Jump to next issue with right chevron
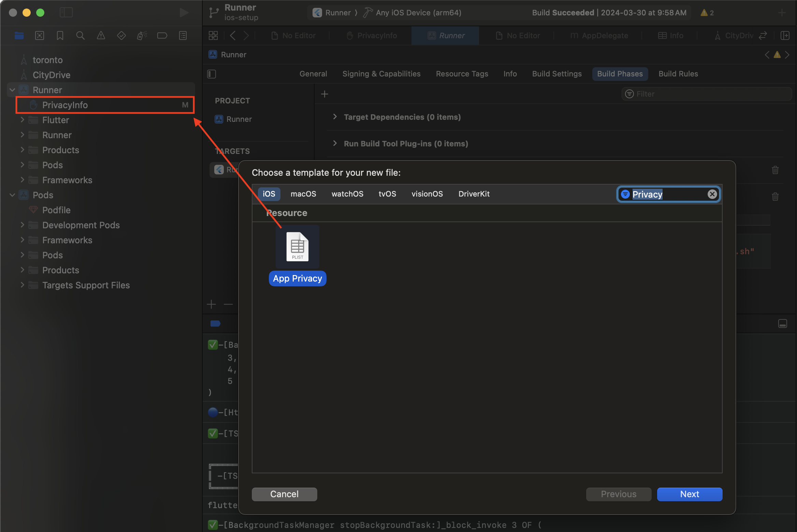 787,55
